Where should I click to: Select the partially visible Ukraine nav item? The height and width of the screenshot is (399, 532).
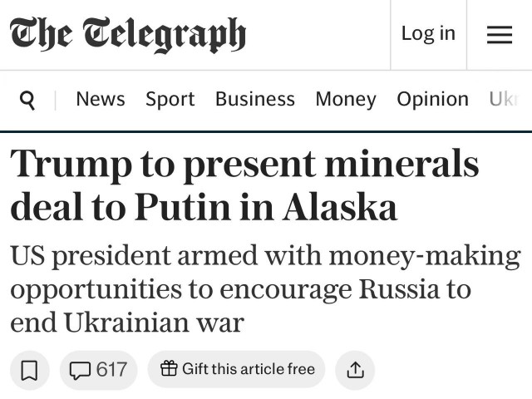(504, 99)
